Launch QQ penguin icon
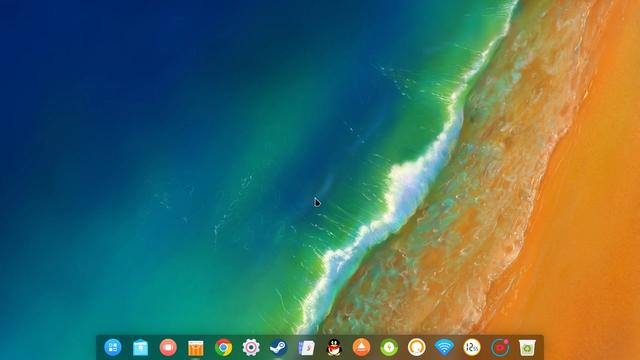Image resolution: width=640 pixels, height=360 pixels. click(x=334, y=347)
